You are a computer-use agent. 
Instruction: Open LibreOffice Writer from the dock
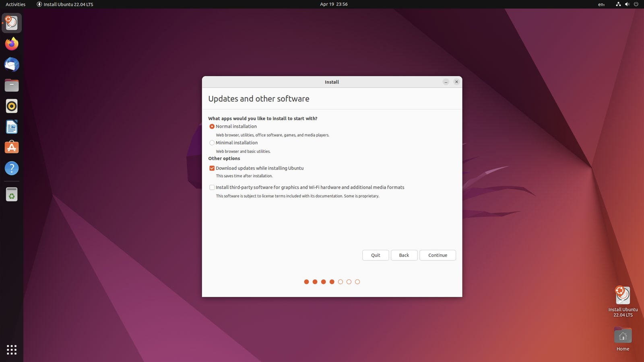pos(11,127)
